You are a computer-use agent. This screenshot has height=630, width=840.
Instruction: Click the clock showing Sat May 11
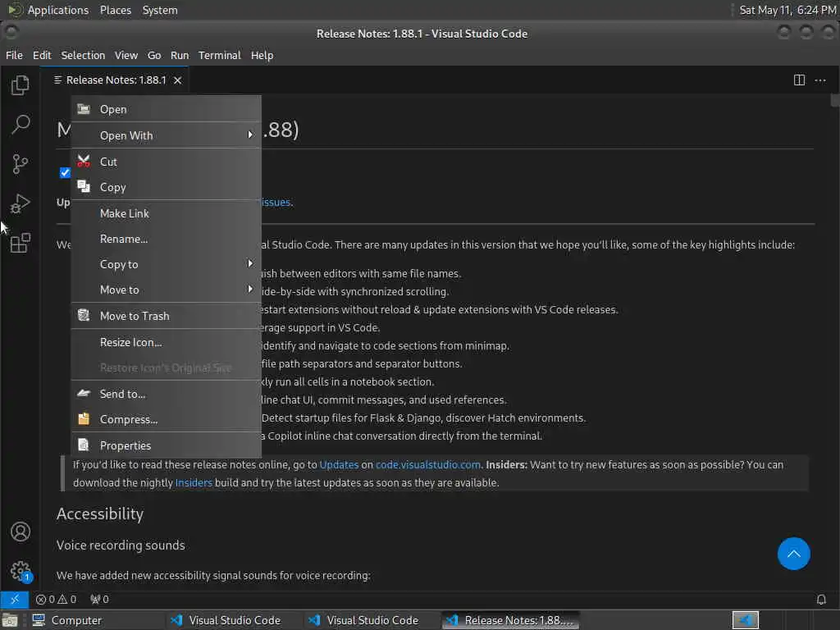787,10
